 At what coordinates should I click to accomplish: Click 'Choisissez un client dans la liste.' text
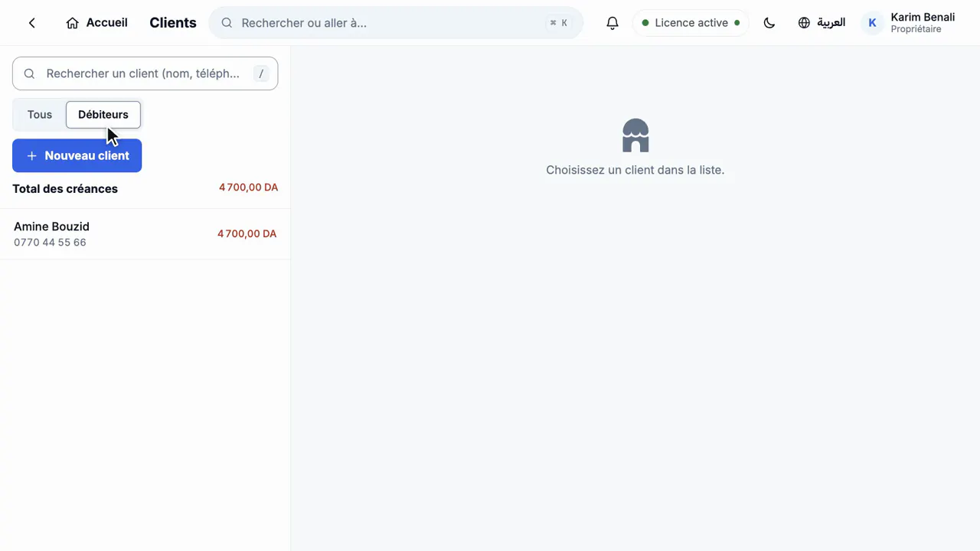click(635, 170)
